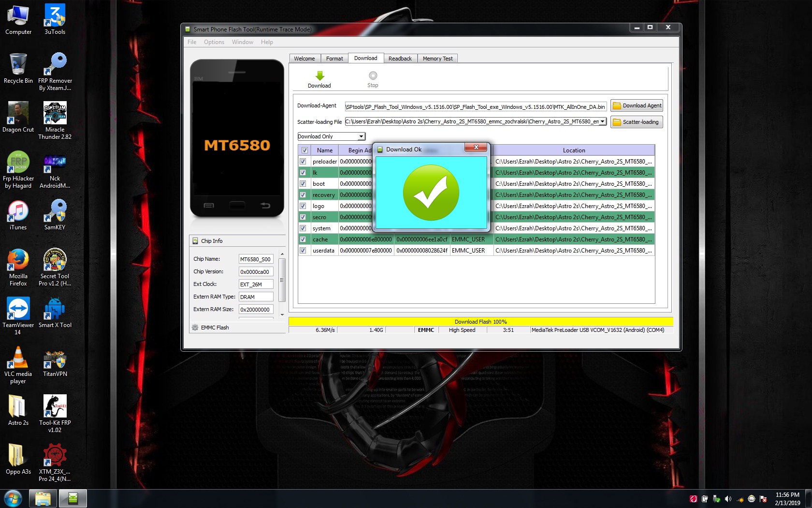
Task: Select the TitanVPN desktop shortcut
Action: (55, 362)
